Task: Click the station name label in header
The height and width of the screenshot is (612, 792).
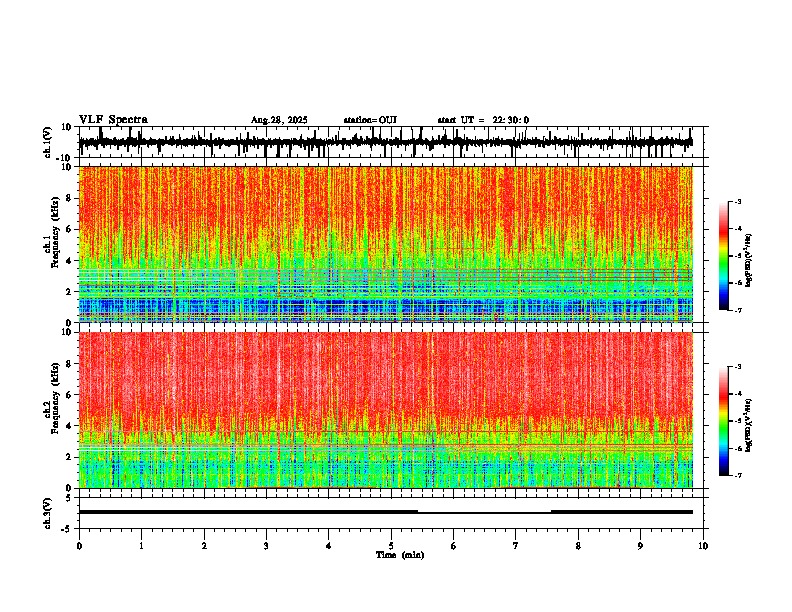Action: point(370,120)
